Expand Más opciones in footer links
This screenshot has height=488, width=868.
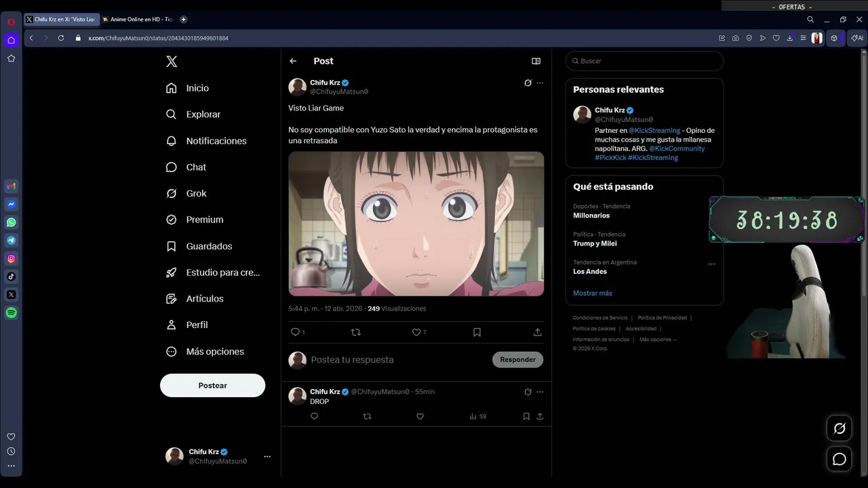(x=658, y=340)
